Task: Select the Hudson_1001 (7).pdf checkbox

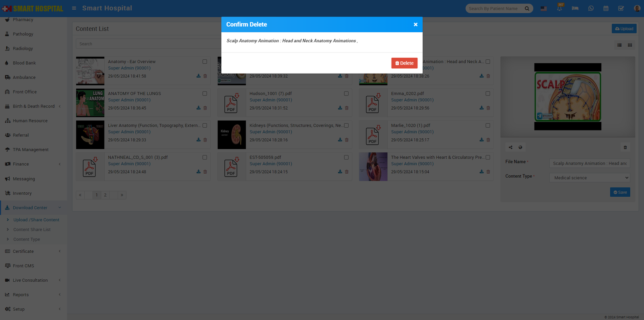Action: (x=346, y=94)
